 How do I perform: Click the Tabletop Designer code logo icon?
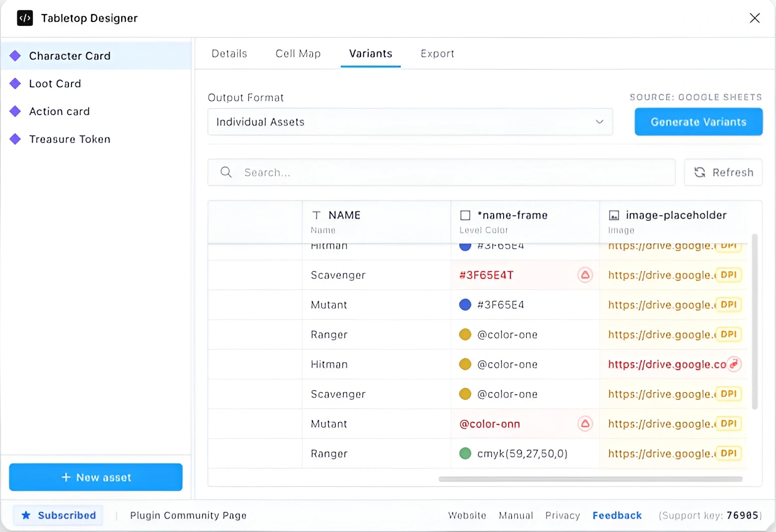(x=25, y=18)
